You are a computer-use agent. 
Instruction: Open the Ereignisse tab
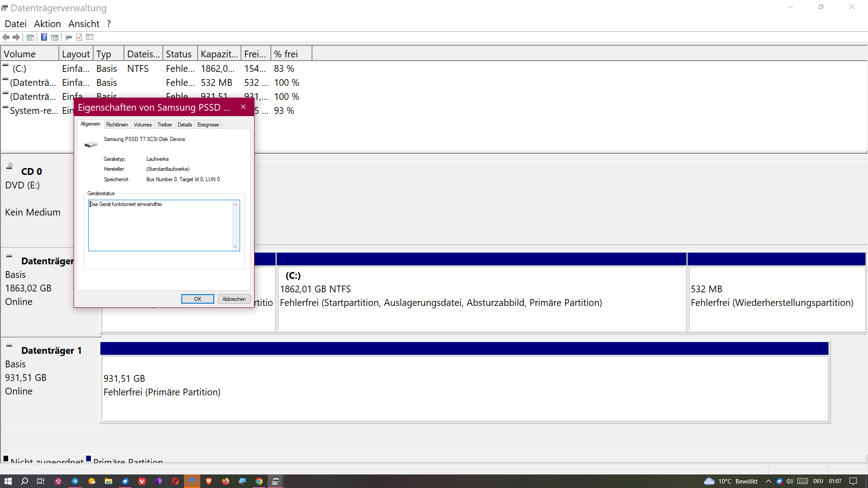208,125
